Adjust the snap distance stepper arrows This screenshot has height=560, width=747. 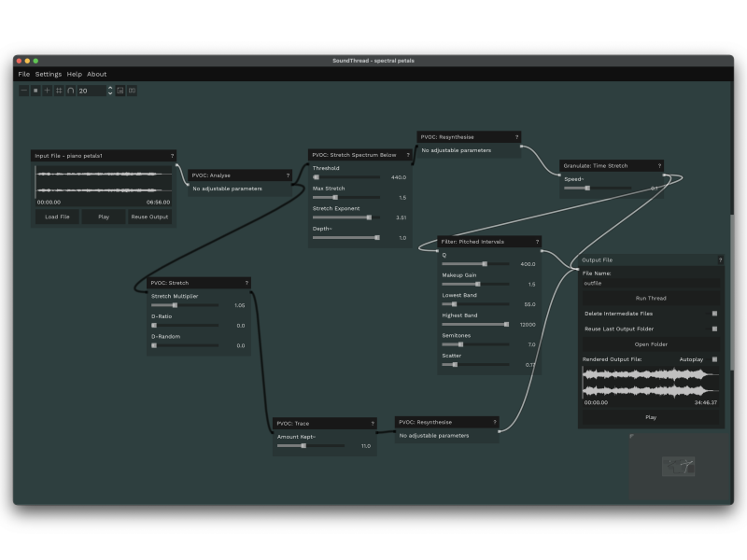[110, 91]
